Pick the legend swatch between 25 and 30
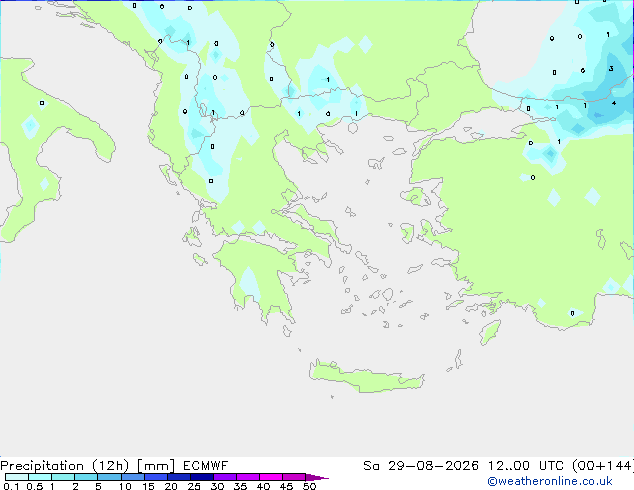This screenshot has width=634, height=490. click(x=201, y=477)
